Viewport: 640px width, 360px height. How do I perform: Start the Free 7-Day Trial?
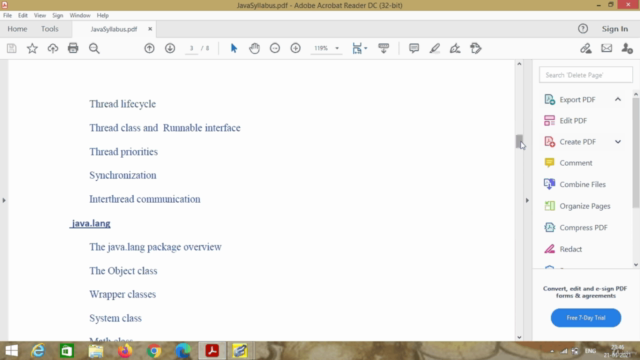pyautogui.click(x=586, y=318)
